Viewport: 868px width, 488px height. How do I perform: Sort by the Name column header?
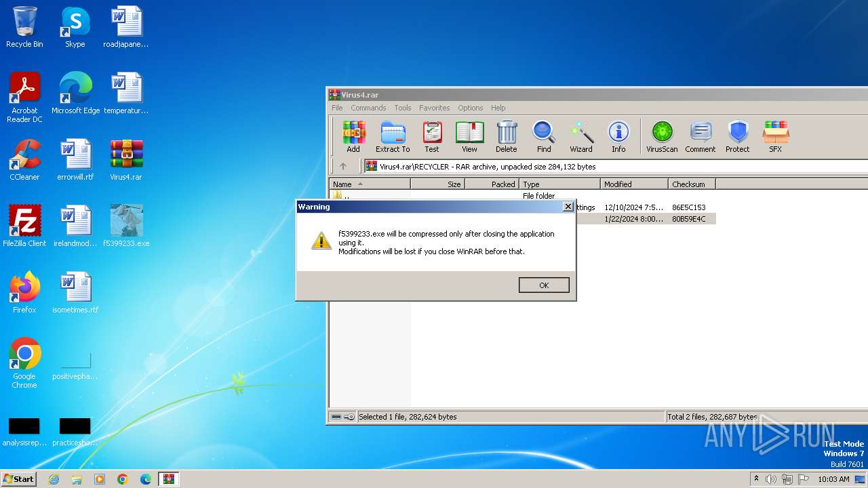(x=370, y=184)
